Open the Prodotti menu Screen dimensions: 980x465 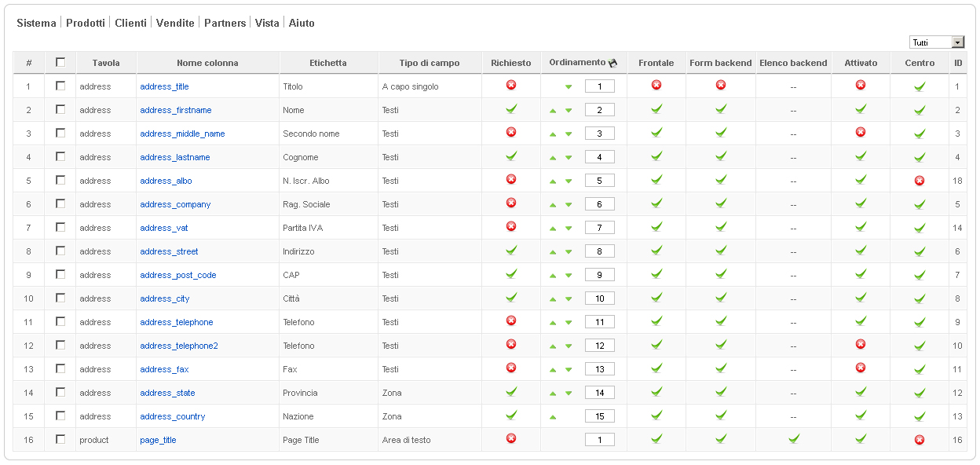pyautogui.click(x=86, y=23)
